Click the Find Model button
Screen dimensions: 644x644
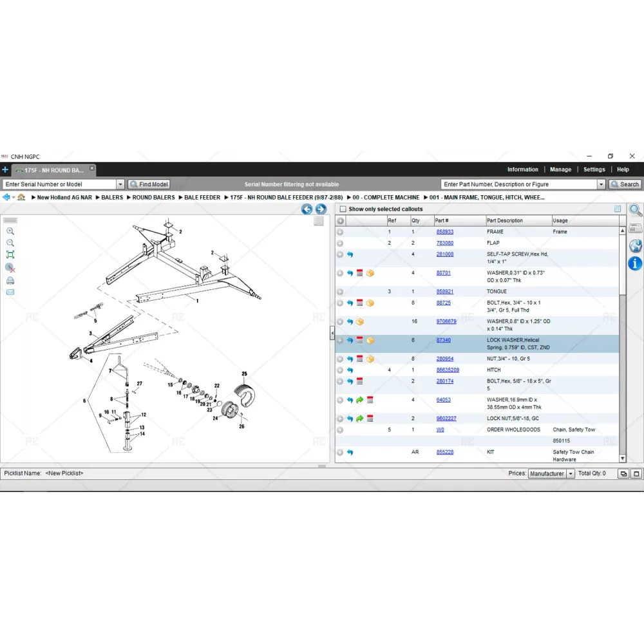click(x=149, y=184)
